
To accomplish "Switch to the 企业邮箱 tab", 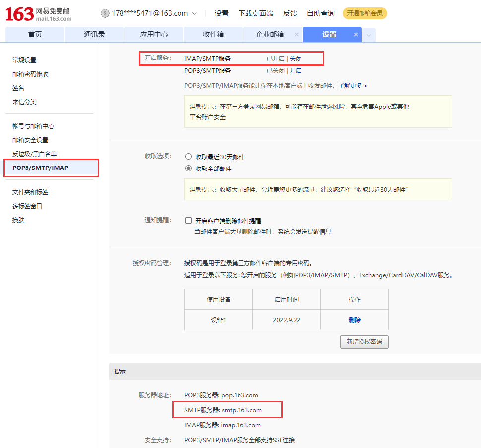I will 270,34.
